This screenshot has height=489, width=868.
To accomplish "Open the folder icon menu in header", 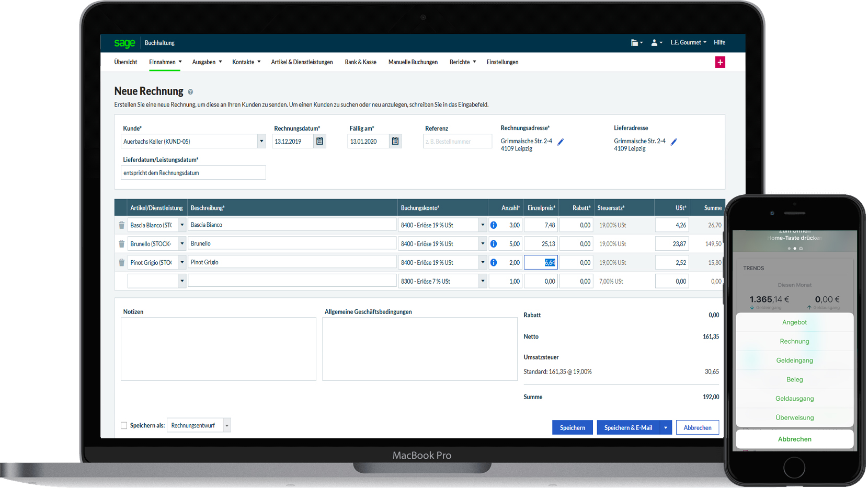I will click(636, 43).
